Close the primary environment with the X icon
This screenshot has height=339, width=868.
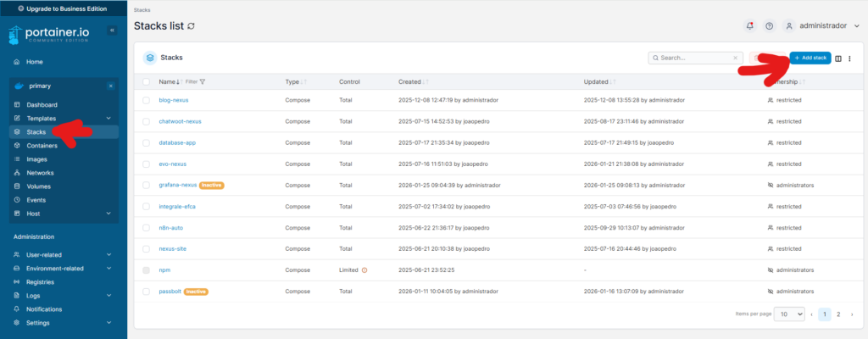(x=110, y=86)
